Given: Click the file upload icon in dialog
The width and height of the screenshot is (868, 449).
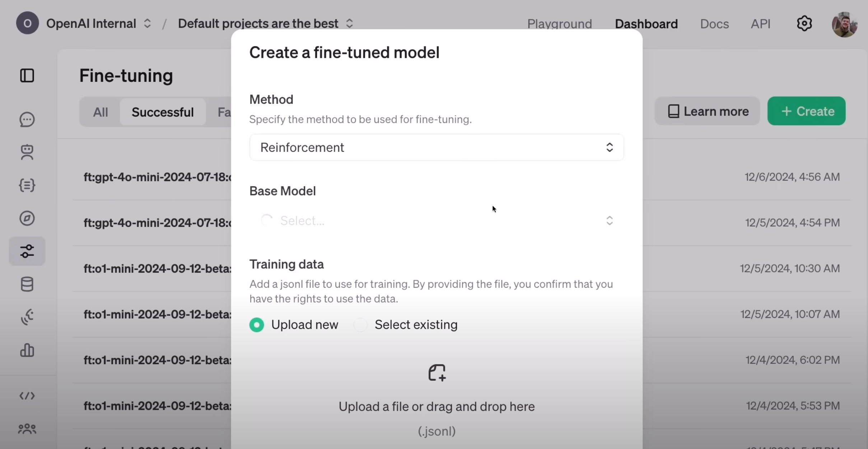Looking at the screenshot, I should (x=437, y=373).
